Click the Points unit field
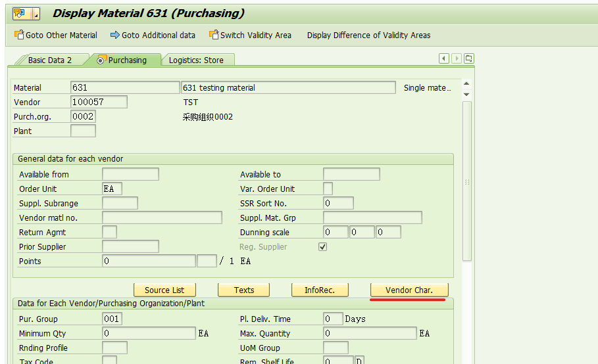598x364 pixels. [x=207, y=262]
